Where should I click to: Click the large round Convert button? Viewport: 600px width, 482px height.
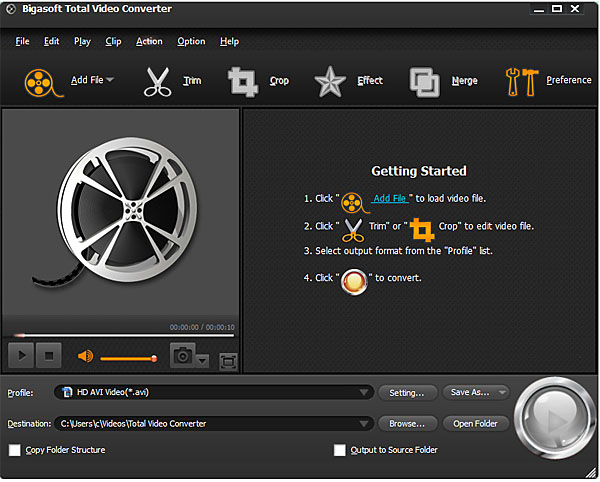point(555,418)
